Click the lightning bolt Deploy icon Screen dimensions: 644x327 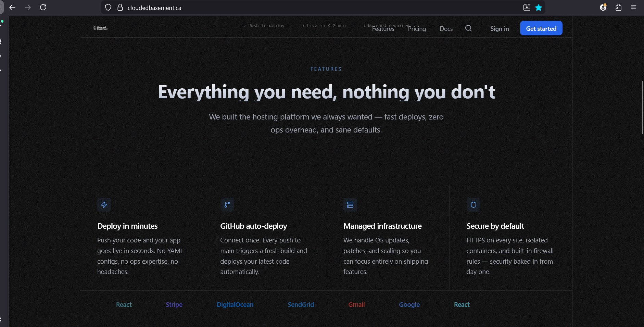[x=104, y=205]
